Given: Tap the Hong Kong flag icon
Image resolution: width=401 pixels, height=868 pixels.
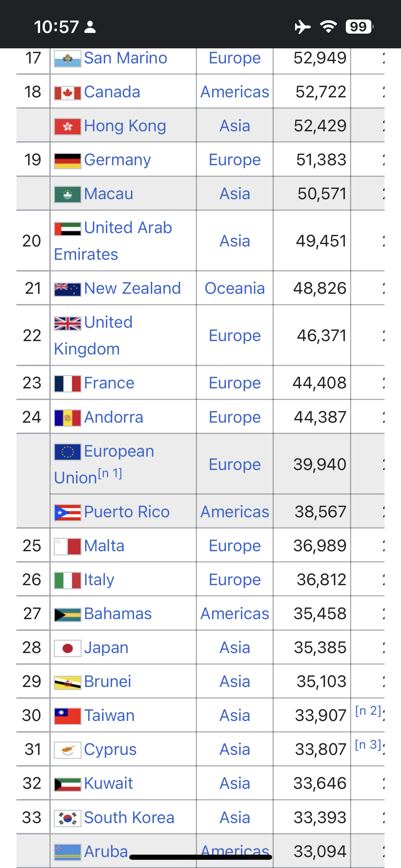Looking at the screenshot, I should tap(68, 127).
